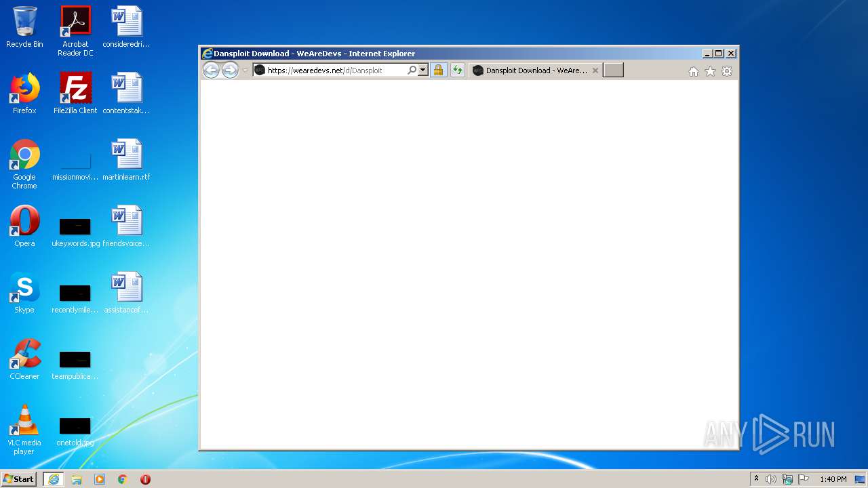The image size is (868, 488).
Task: Launch Firefox from the desktop
Action: 24,94
